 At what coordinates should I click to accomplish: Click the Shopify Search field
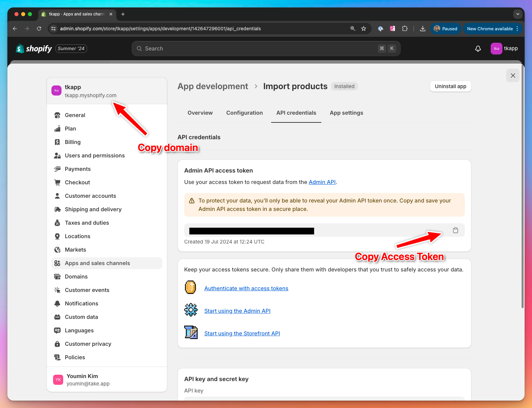[x=266, y=49]
